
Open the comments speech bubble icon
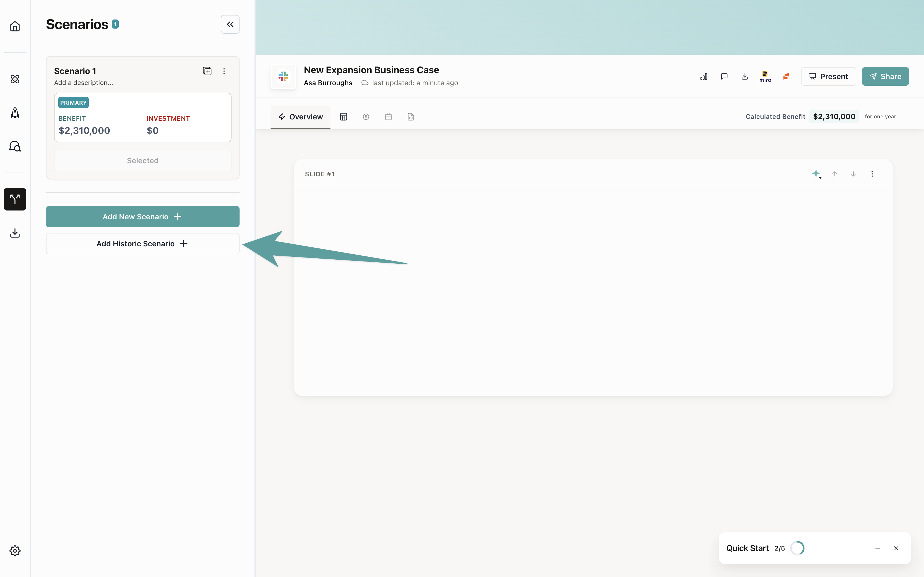(x=724, y=76)
